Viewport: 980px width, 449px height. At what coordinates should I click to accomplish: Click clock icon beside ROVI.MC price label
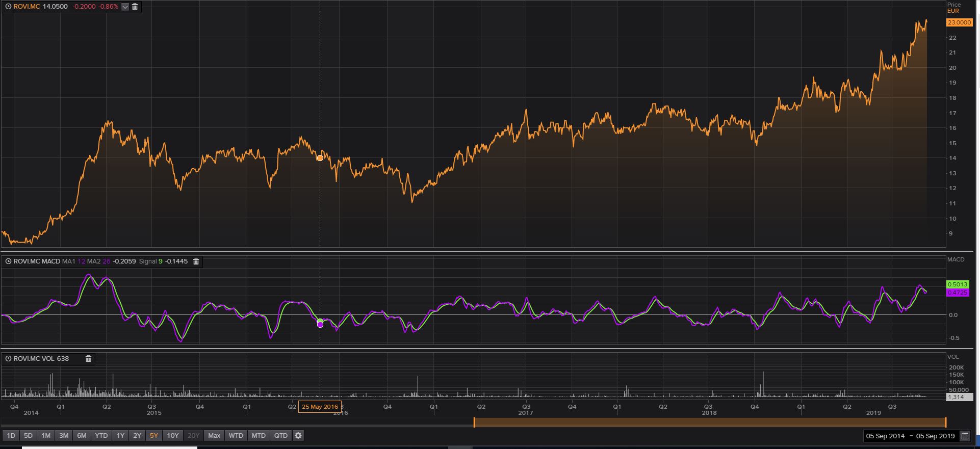pos(8,7)
